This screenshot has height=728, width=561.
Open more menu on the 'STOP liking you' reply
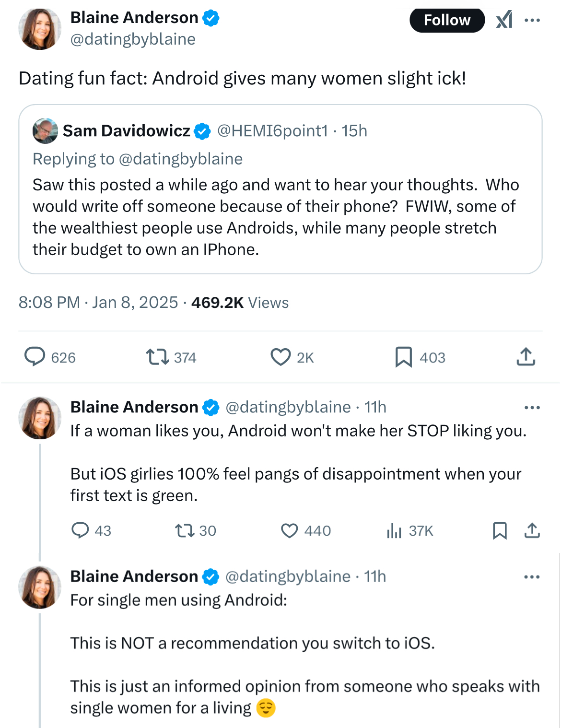532,408
